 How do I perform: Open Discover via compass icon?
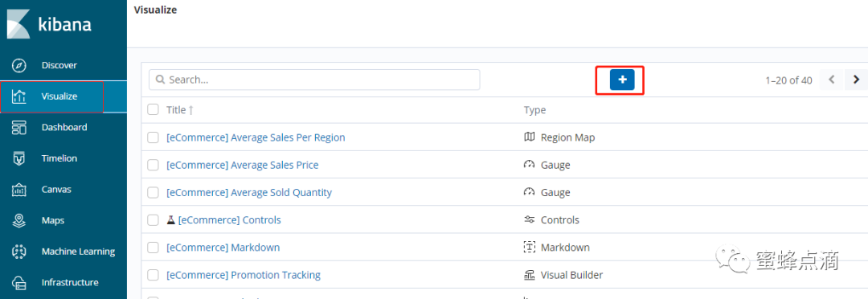click(x=18, y=65)
